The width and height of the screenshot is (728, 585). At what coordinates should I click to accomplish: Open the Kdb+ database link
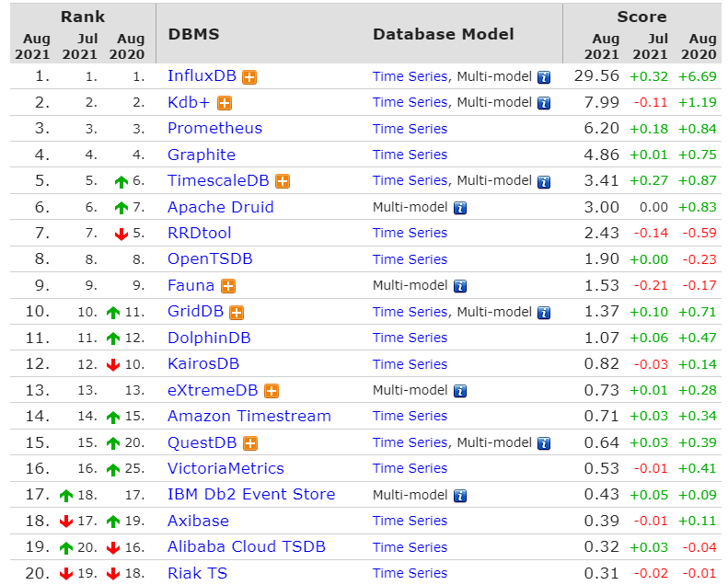tap(189, 102)
